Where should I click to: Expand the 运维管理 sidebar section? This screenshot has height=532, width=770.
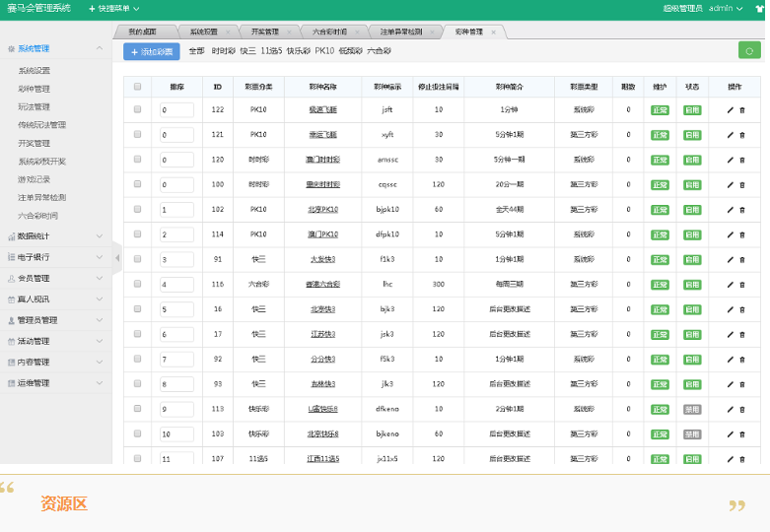56,383
